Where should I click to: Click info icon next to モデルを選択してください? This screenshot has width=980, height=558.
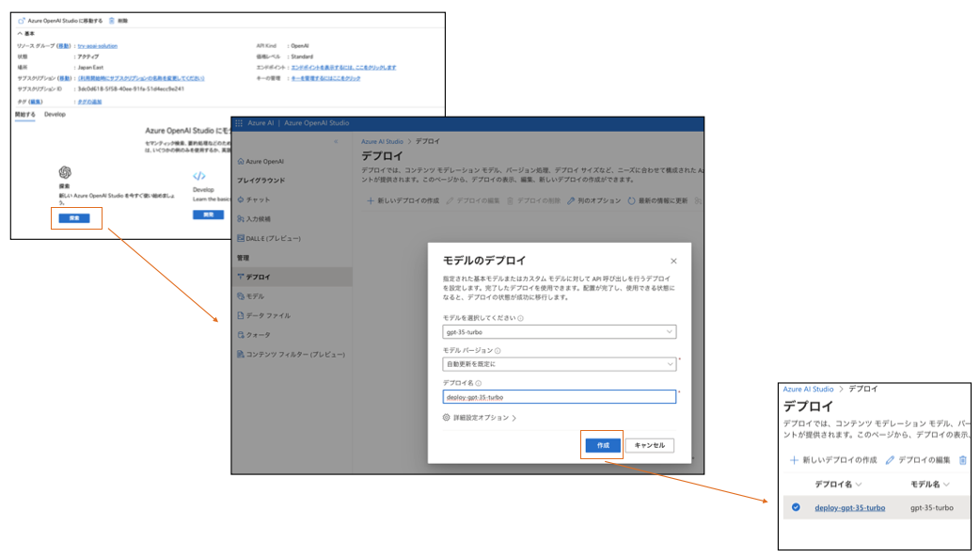[x=521, y=318]
